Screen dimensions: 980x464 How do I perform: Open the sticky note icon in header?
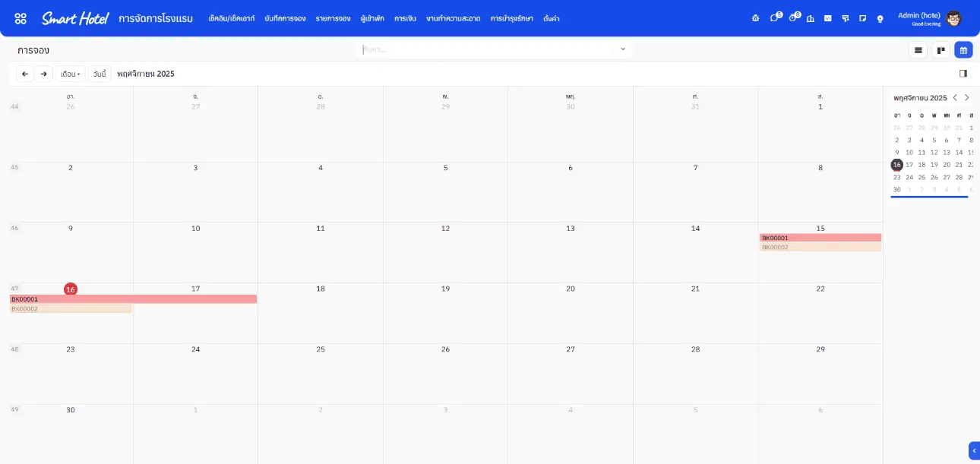click(x=862, y=18)
